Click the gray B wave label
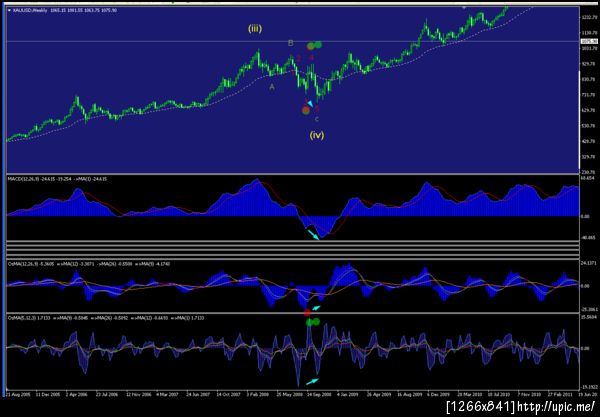The width and height of the screenshot is (600, 417). pyautogui.click(x=290, y=43)
